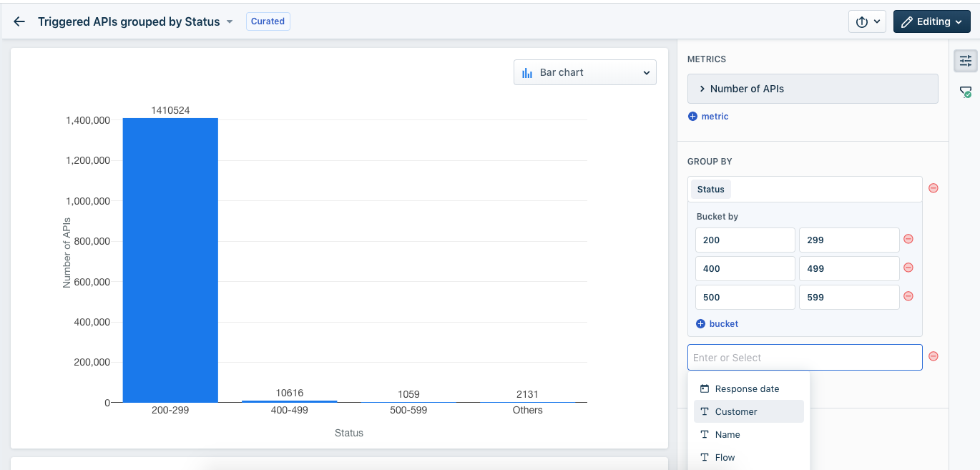Viewport: 980px width, 470px height.
Task: Open the export/power icon dropdown
Action: pos(868,21)
